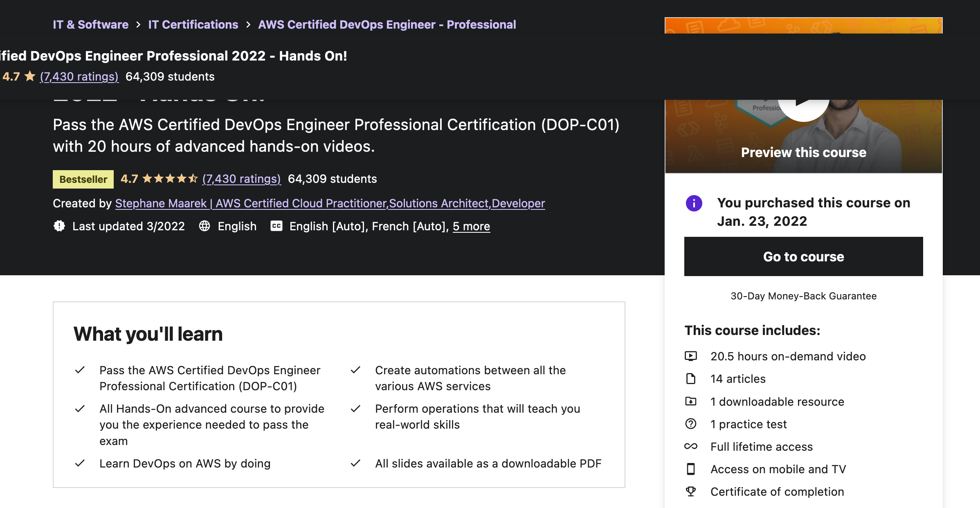Viewport: 980px width, 508px height.
Task: Click the Preview this course thumbnail text
Action: 803,153
